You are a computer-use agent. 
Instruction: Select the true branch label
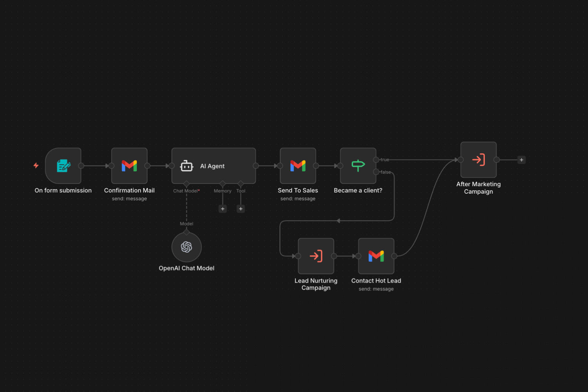tap(384, 160)
